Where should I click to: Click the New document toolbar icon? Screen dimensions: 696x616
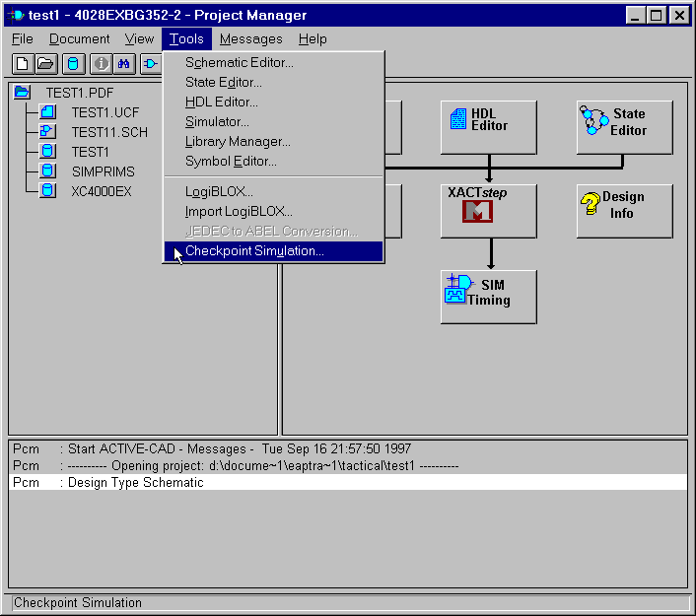point(23,64)
